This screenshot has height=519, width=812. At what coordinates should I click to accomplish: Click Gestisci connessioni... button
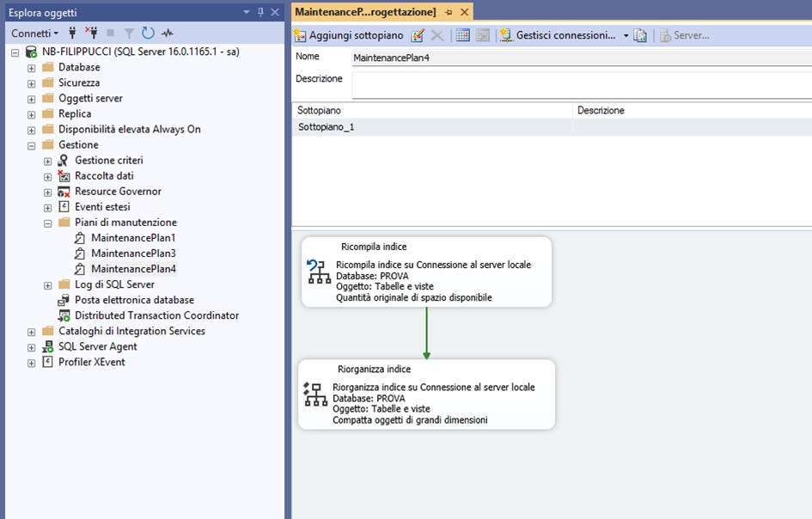click(558, 35)
